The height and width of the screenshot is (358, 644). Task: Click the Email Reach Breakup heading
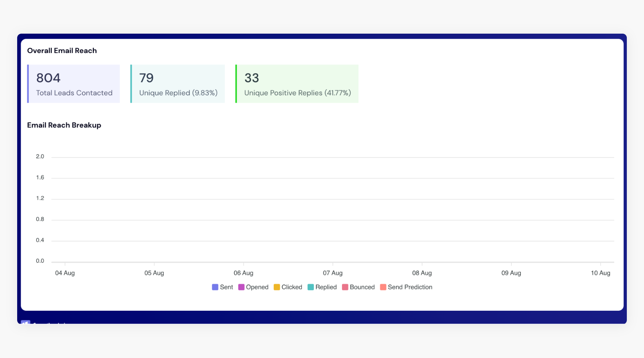pyautogui.click(x=64, y=125)
